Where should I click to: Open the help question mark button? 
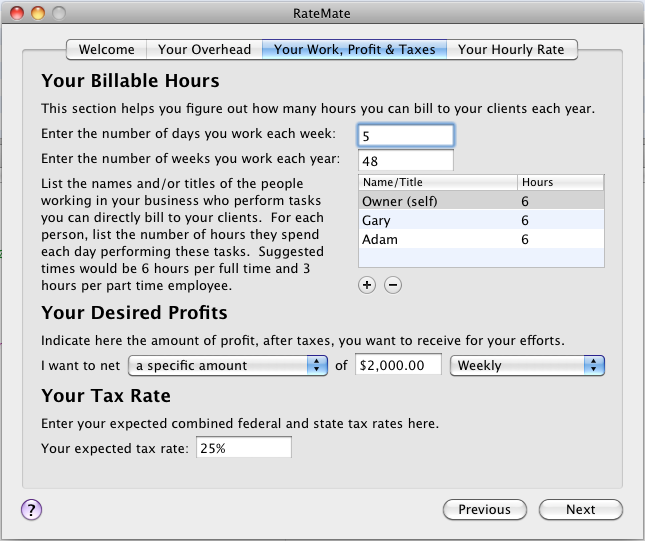pos(32,509)
